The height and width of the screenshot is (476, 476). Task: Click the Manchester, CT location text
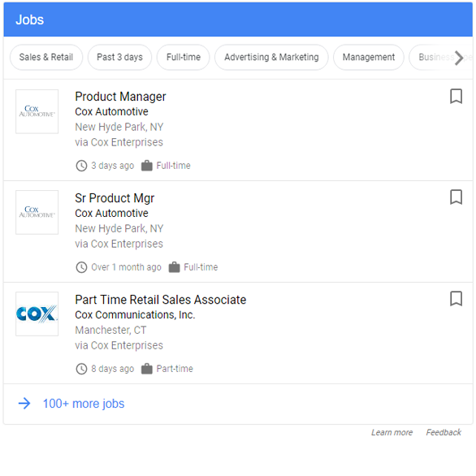tap(110, 330)
